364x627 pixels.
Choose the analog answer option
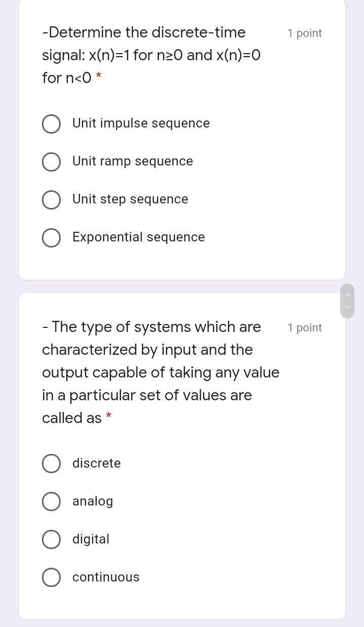point(51,501)
